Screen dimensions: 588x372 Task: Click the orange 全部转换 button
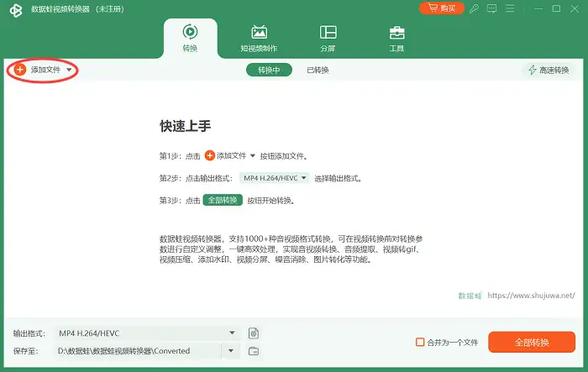coord(532,342)
